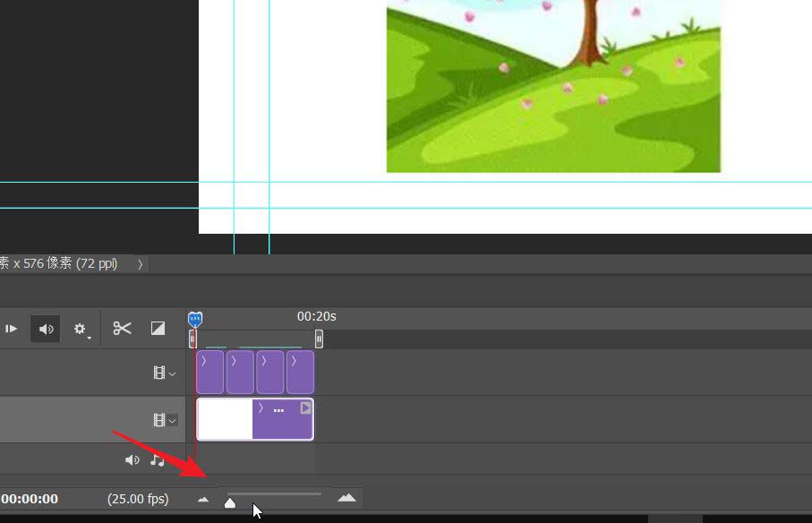The width and height of the screenshot is (812, 523).
Task: Click the audio track music note icon
Action: click(157, 459)
